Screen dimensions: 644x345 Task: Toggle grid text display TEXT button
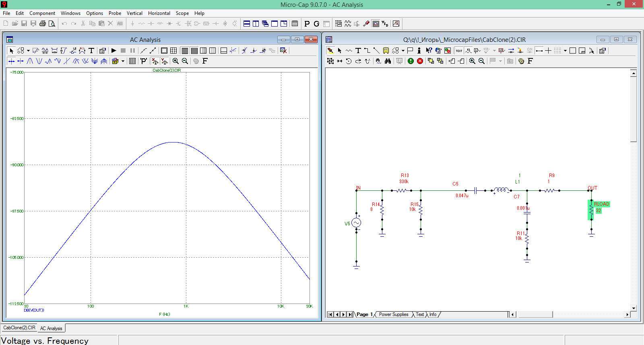coord(459,51)
